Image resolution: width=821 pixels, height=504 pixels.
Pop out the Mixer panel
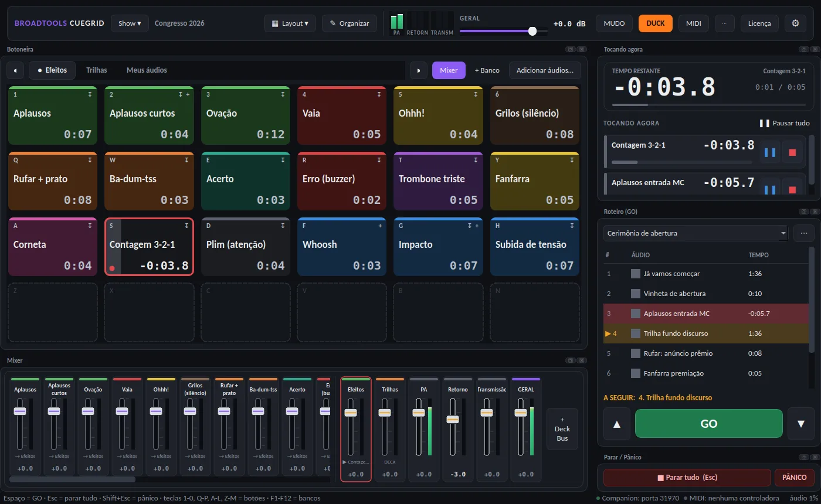tap(569, 360)
